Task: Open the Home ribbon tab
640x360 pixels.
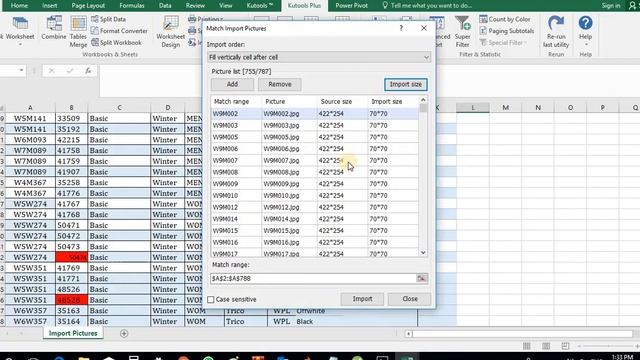Action: click(19, 6)
